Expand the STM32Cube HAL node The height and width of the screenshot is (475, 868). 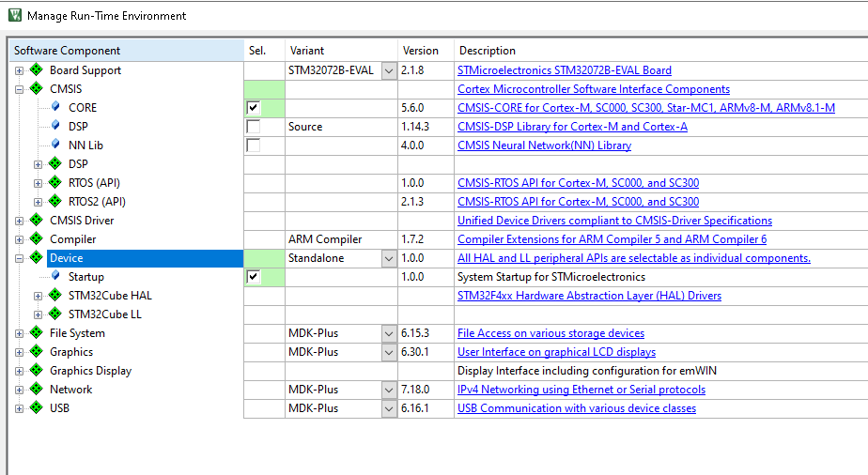point(38,297)
